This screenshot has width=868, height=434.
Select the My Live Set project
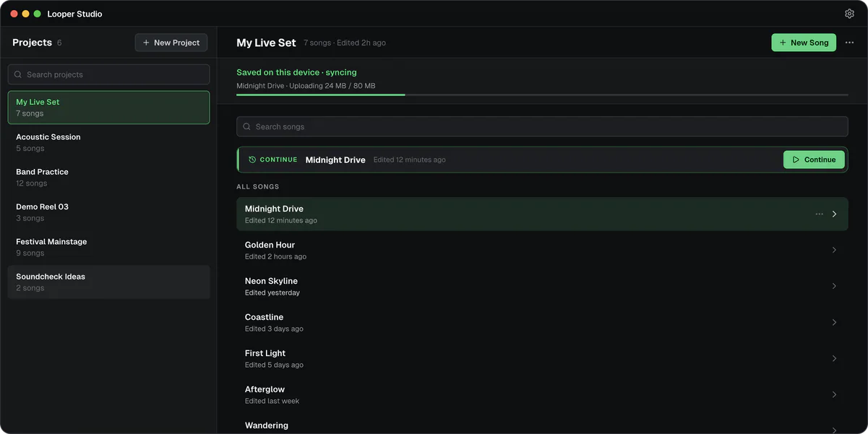(x=108, y=108)
